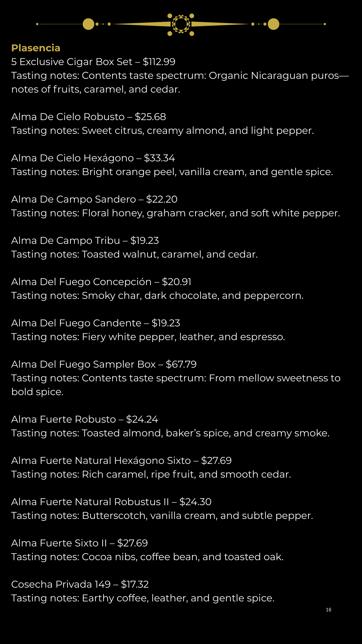Select Alma Fuerte Sixto II entry
Viewport: 362px width, 644px height.
(79, 543)
